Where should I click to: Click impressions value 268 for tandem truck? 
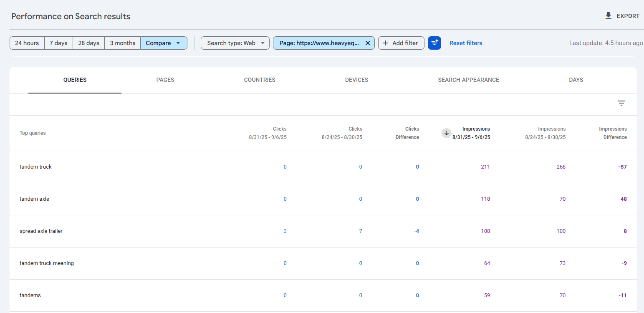click(x=561, y=167)
